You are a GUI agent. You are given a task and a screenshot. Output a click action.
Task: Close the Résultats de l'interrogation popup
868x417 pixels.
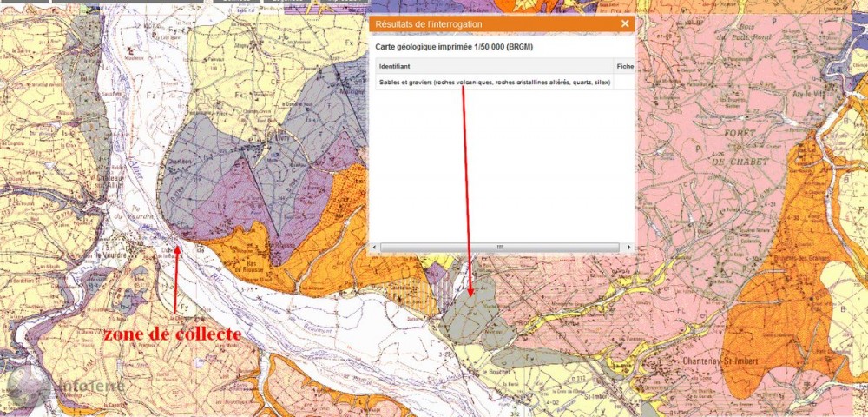[625, 24]
